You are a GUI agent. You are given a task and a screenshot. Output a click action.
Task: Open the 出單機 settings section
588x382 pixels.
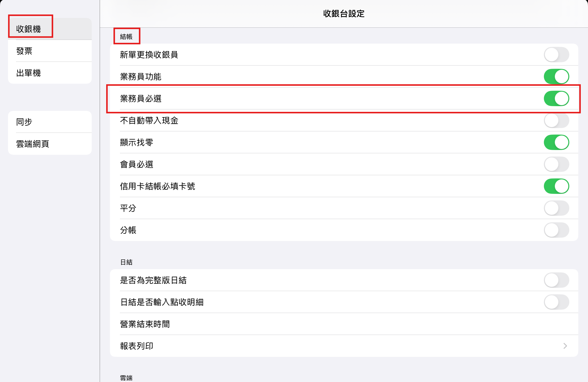(50, 73)
